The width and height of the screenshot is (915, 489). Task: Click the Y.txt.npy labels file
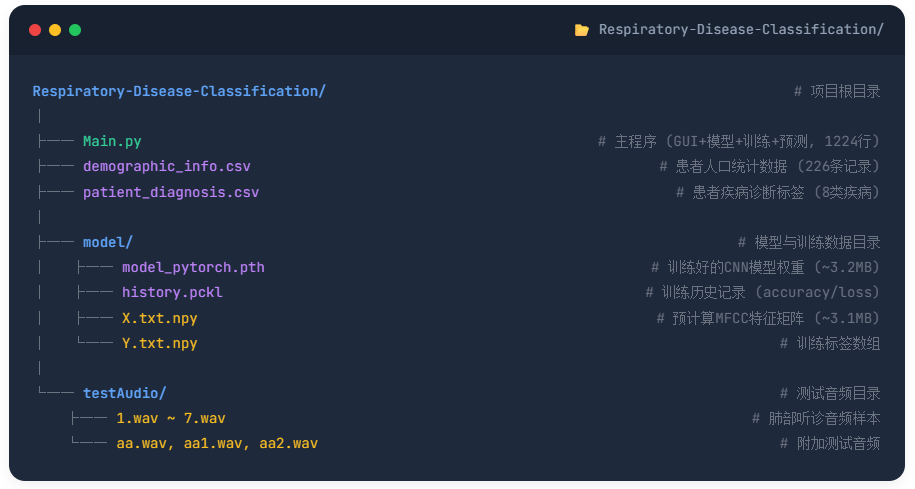[x=160, y=343]
